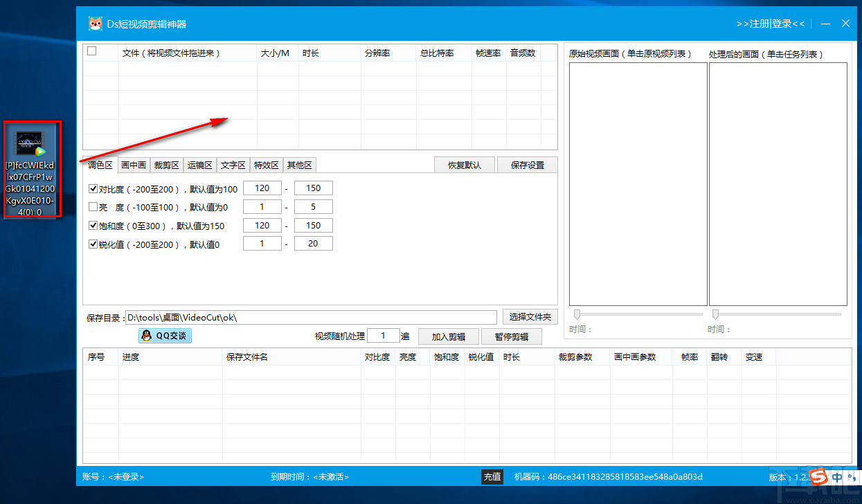
Task: Click the 翻转 column header
Action: pos(724,357)
